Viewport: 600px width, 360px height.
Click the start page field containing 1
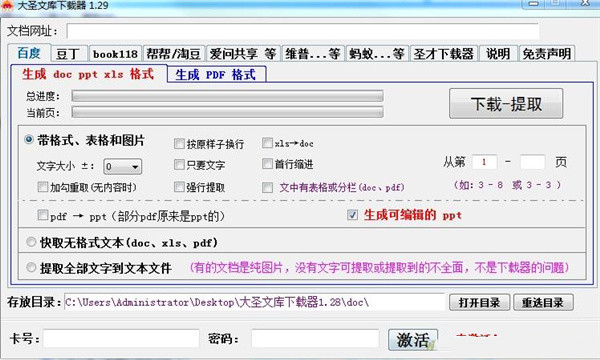click(x=484, y=162)
